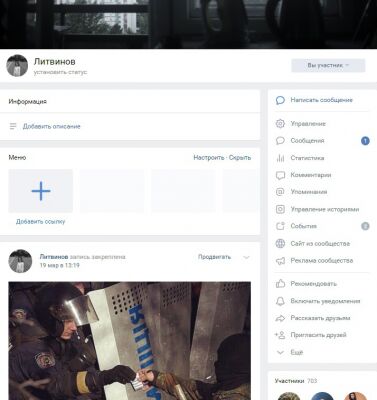Click the share arrow icon beside 'Рассказать друзьям'
This screenshot has height=400, width=377.
(280, 318)
